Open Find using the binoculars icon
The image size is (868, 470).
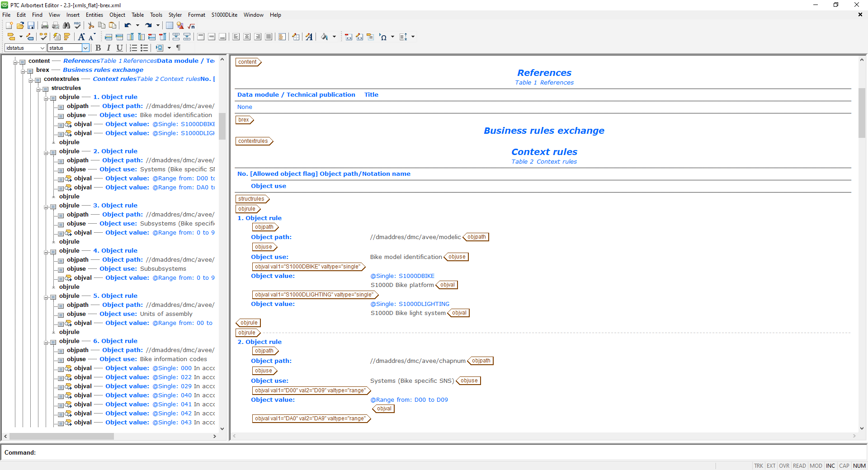tap(66, 26)
